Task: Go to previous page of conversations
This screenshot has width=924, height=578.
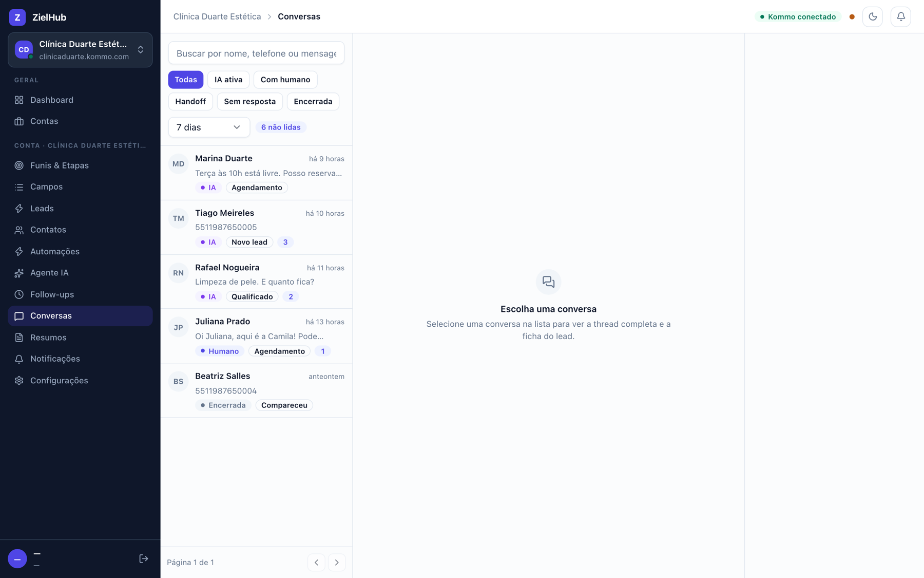Action: (316, 563)
